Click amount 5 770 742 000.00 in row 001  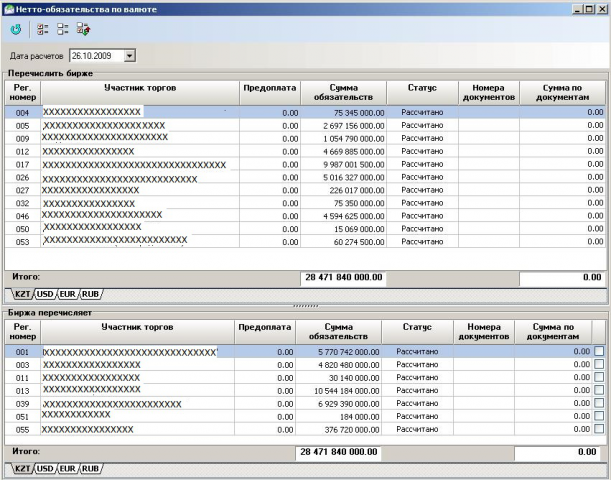pos(348,352)
